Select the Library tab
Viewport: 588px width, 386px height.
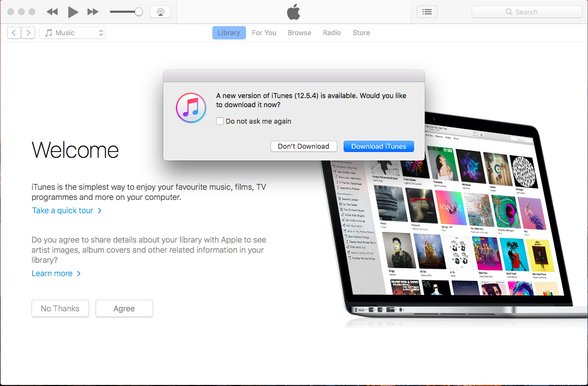pos(229,33)
